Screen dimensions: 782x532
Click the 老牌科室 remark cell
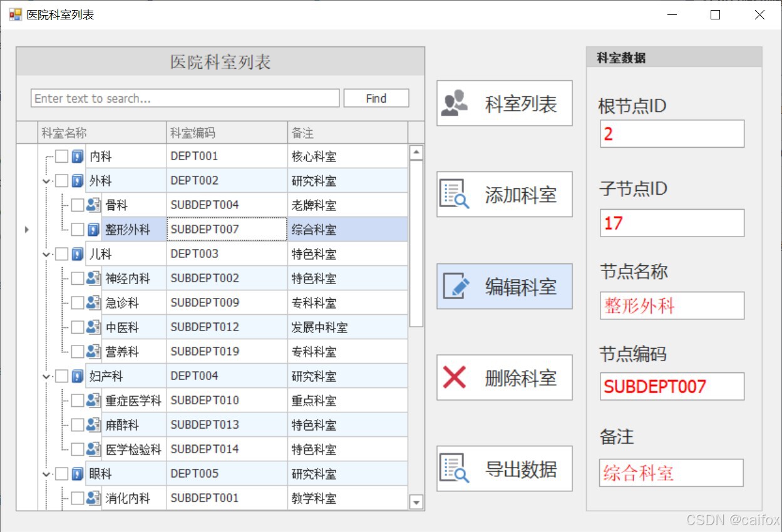coord(348,205)
